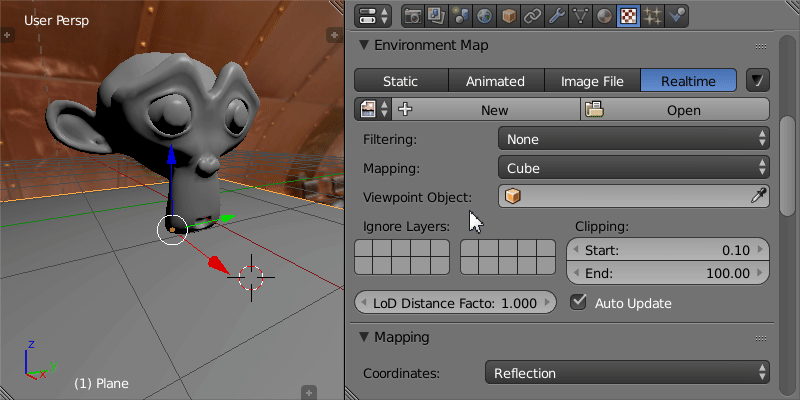This screenshot has width=800, height=400.
Task: Increase Clipping End with right arrow
Action: [x=760, y=273]
